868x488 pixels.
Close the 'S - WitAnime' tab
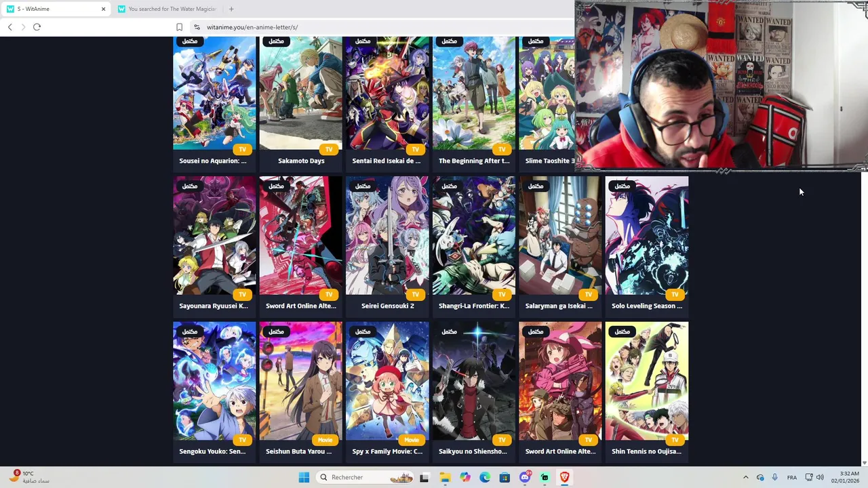(x=103, y=9)
